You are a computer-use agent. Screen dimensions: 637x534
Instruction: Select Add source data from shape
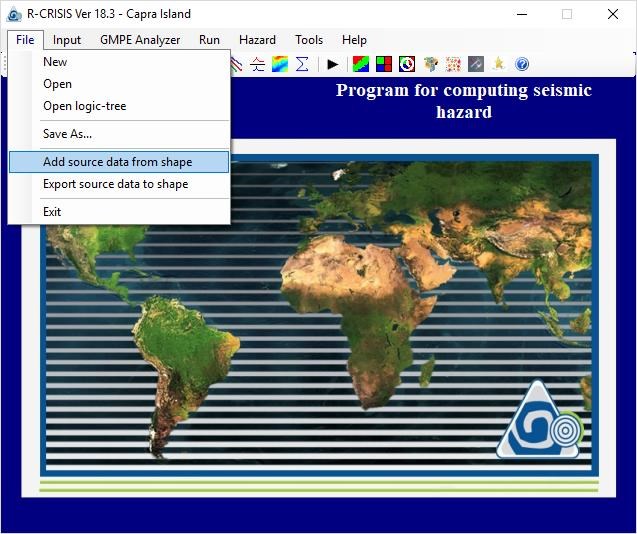[x=119, y=162]
